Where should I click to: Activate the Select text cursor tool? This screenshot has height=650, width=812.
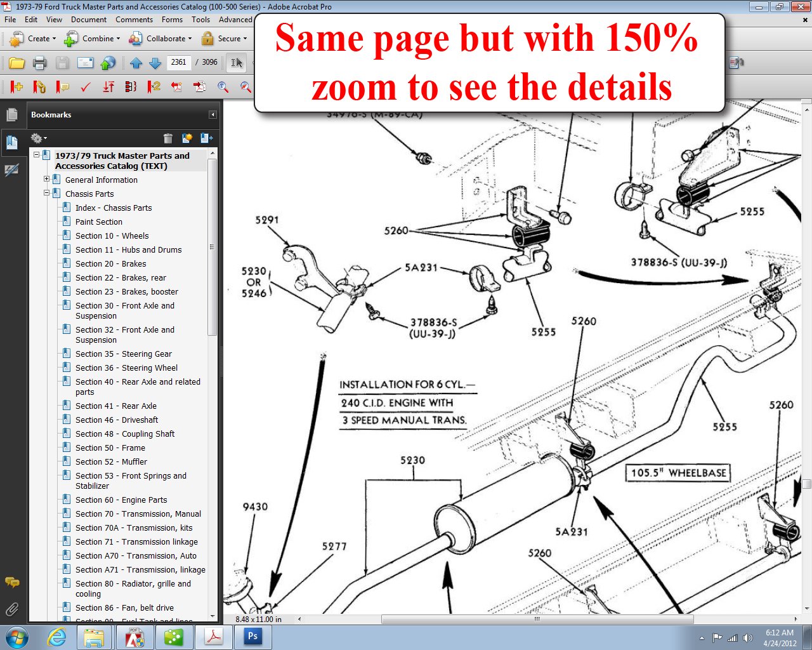pyautogui.click(x=236, y=63)
